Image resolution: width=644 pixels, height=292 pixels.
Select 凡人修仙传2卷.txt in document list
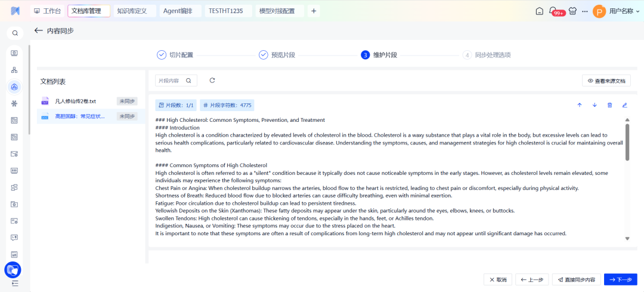click(76, 101)
